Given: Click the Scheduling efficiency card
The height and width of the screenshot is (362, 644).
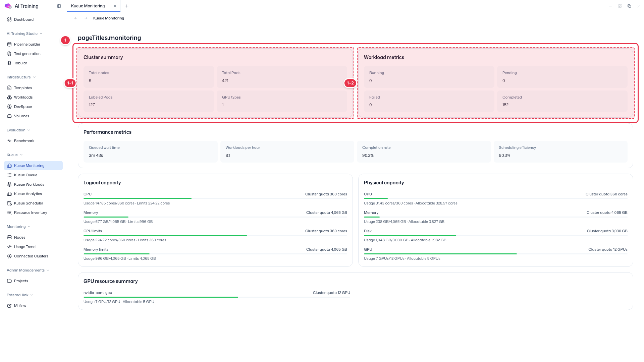Looking at the screenshot, I should point(560,152).
